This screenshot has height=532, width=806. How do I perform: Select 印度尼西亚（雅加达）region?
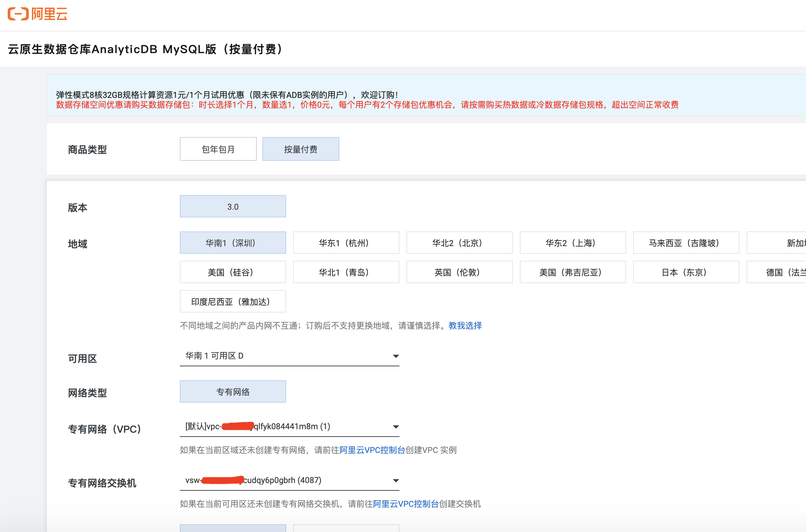tap(233, 301)
